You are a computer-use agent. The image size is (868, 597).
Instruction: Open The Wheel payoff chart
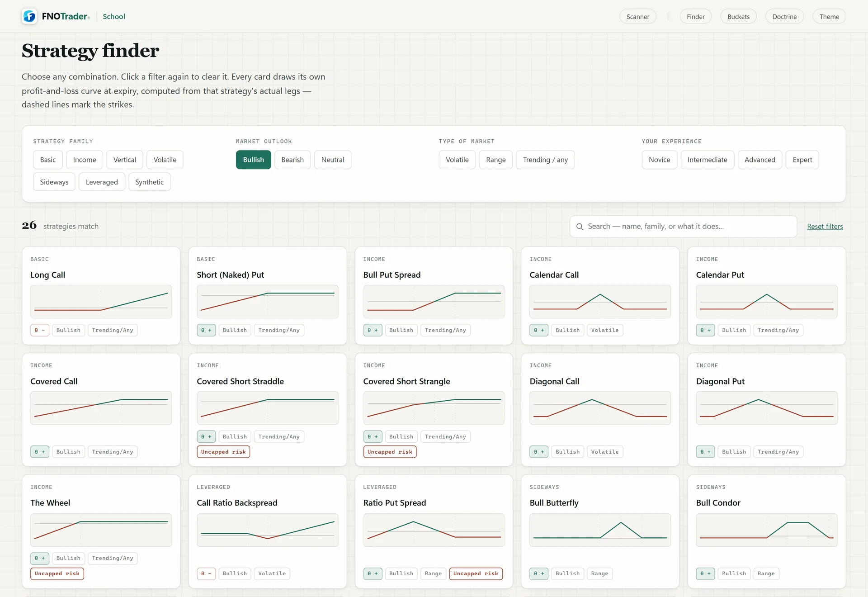[101, 530]
